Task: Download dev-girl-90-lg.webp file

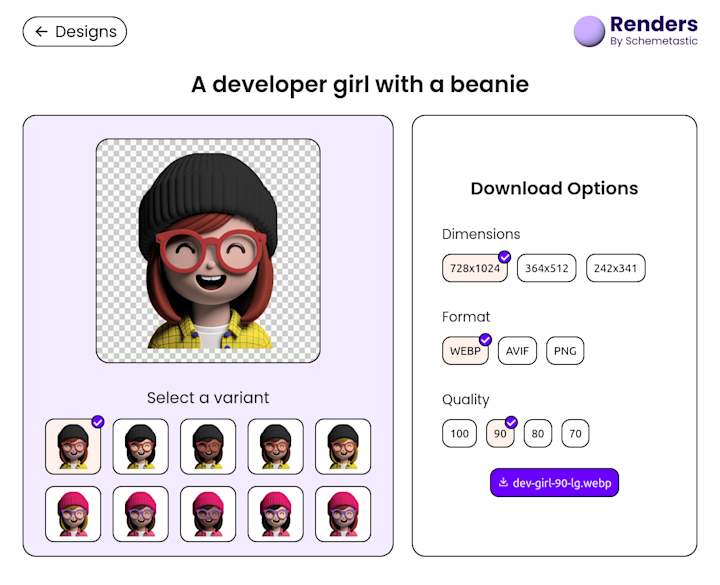Action: click(x=554, y=483)
